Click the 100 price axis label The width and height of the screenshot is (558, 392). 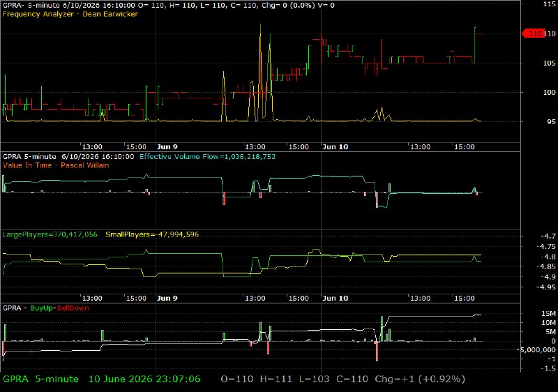pos(550,93)
